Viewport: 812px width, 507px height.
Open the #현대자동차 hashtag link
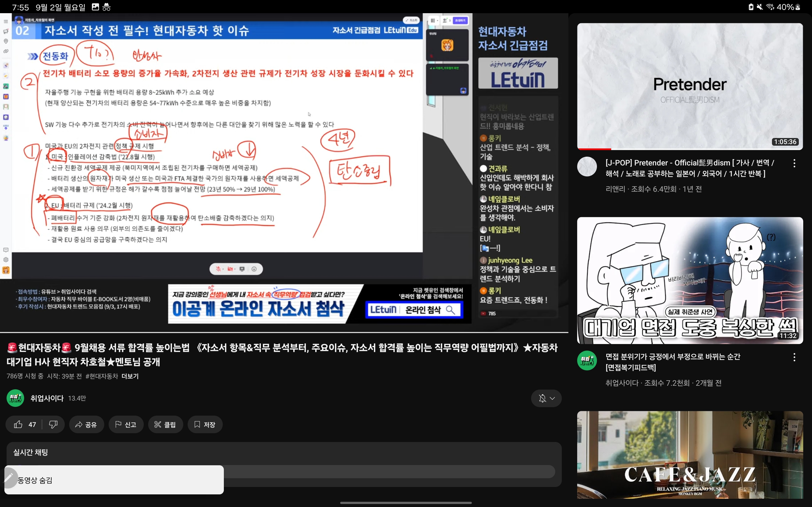[101, 376]
